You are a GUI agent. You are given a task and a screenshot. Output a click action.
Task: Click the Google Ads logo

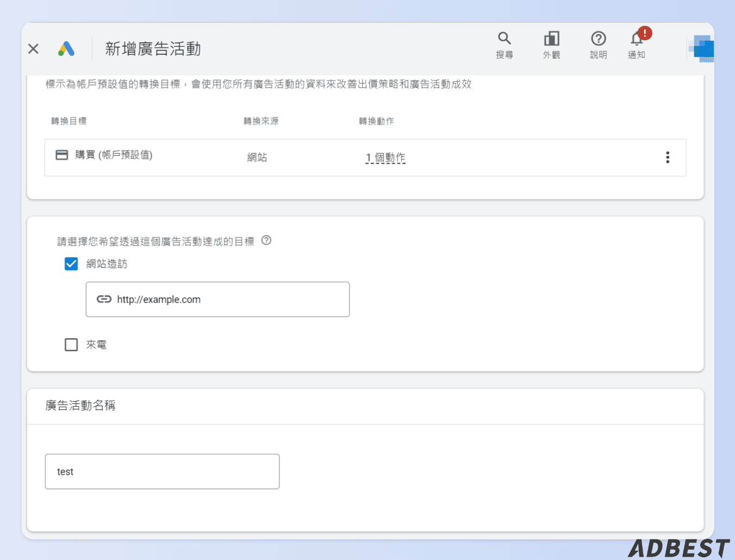66,48
